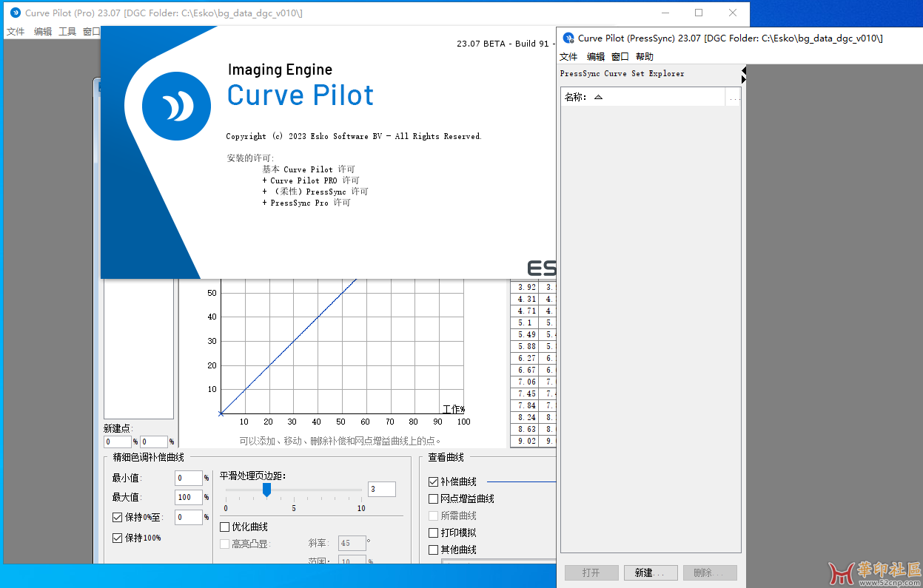Click the 斜率 field showing 45
Screen dimensions: 923x588
[x=352, y=544]
